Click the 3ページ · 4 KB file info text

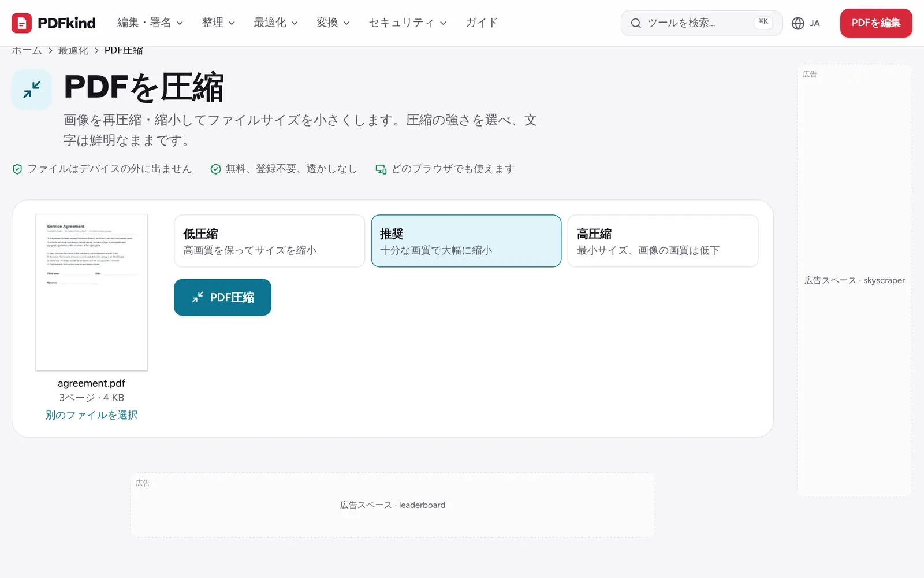[91, 398]
